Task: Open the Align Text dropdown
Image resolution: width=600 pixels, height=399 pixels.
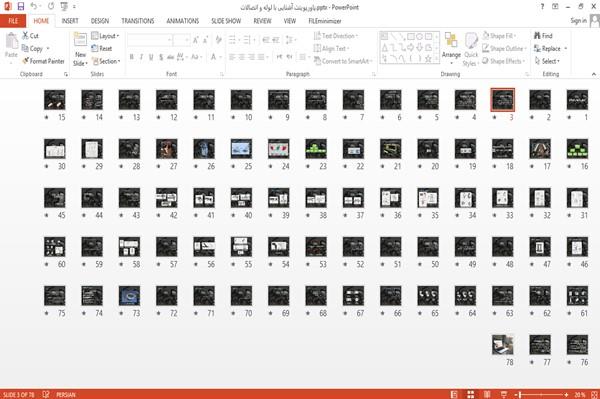Action: tap(331, 48)
